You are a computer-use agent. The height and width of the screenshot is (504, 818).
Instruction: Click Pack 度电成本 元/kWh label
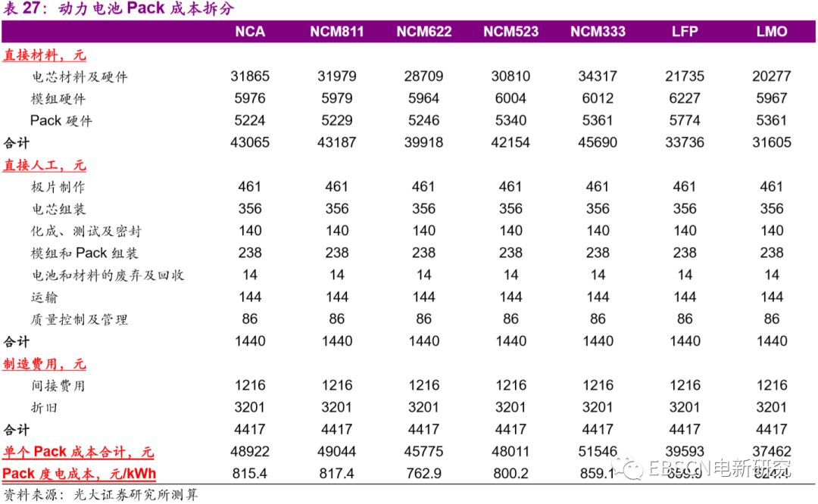[80, 473]
